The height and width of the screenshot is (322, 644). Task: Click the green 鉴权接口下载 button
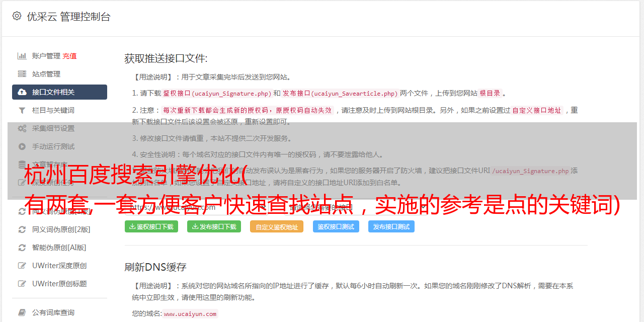tap(151, 226)
